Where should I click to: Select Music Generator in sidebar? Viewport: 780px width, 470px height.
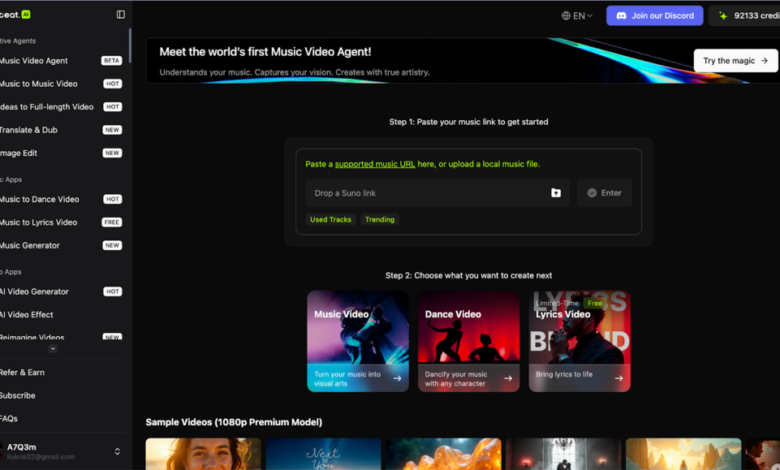pos(61,245)
